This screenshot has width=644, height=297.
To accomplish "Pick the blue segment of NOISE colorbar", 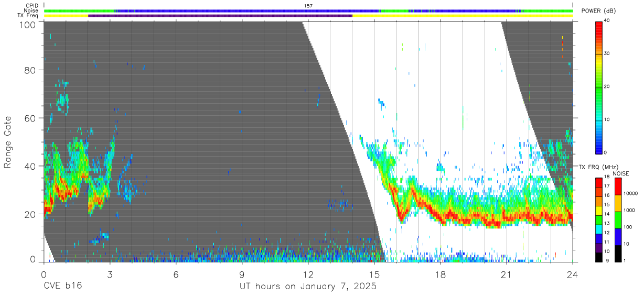I will pos(617,237).
